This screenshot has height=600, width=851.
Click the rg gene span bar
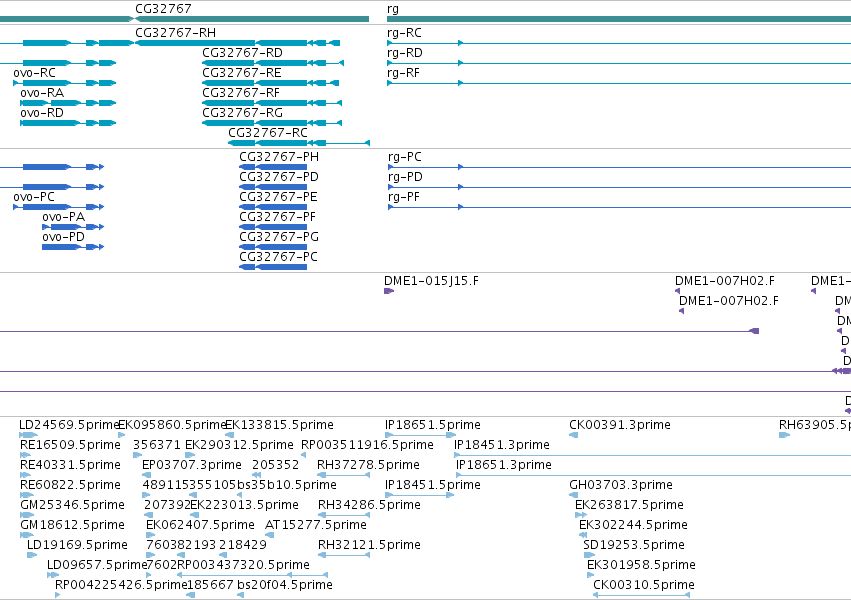619,20
